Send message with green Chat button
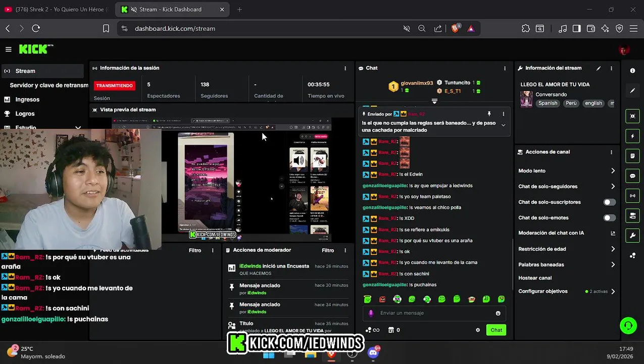Screen dimensions: 644x364 point(496,330)
